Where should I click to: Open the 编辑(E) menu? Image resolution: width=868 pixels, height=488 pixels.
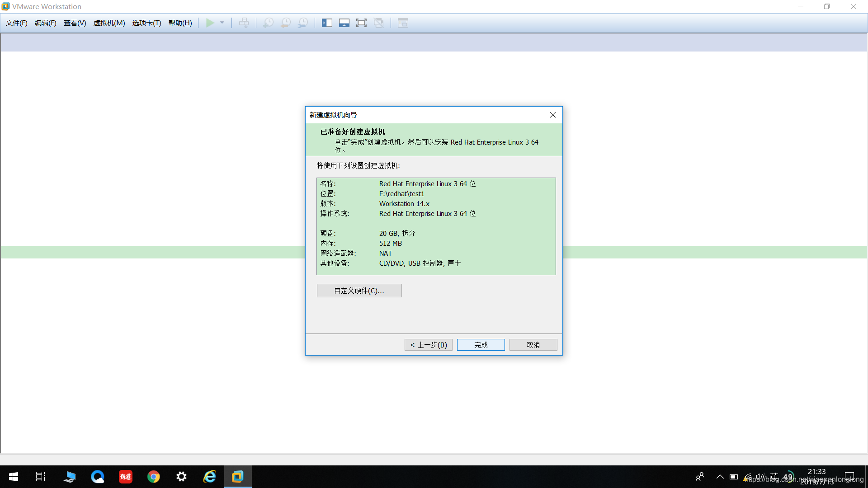pyautogui.click(x=46, y=23)
